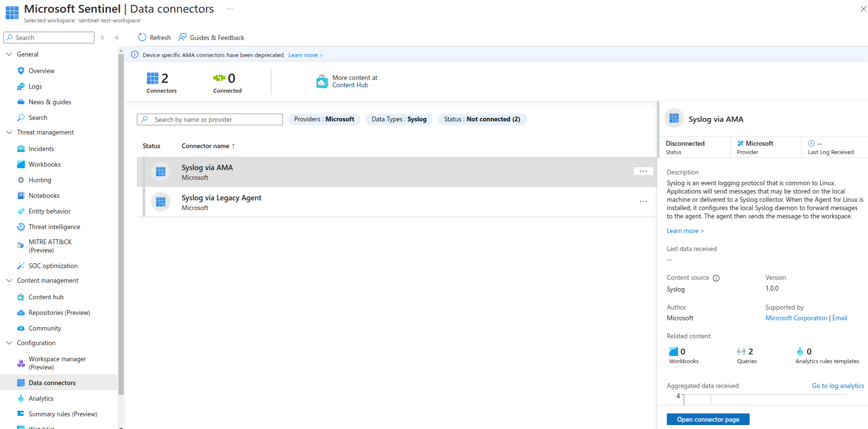Click Refresh button label
The image size is (868, 429).
point(160,38)
